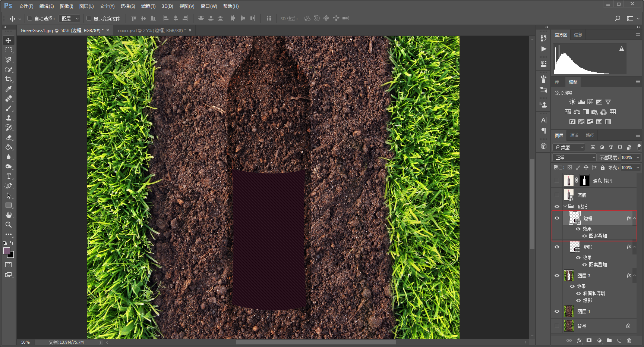Select the Horizontal Type tool
The width and height of the screenshot is (644, 347).
[x=9, y=176]
